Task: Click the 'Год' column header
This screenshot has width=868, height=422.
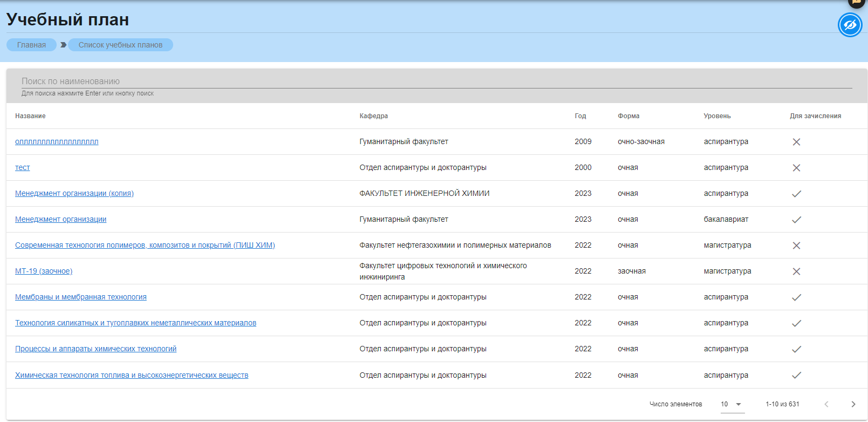Action: pyautogui.click(x=580, y=116)
